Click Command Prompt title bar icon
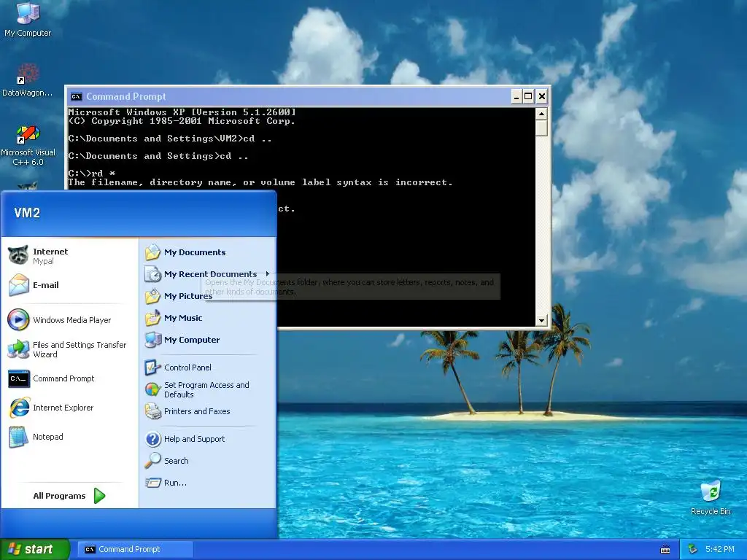The width and height of the screenshot is (747, 560). coord(76,97)
